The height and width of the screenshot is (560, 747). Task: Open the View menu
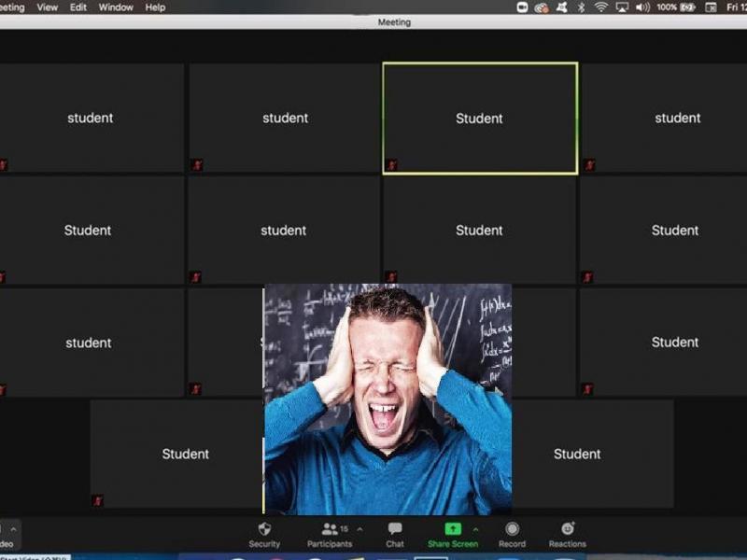point(46,6)
